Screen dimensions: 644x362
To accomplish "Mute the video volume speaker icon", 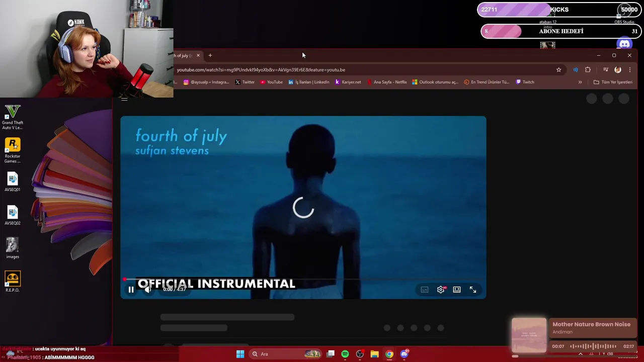I will coord(147,290).
